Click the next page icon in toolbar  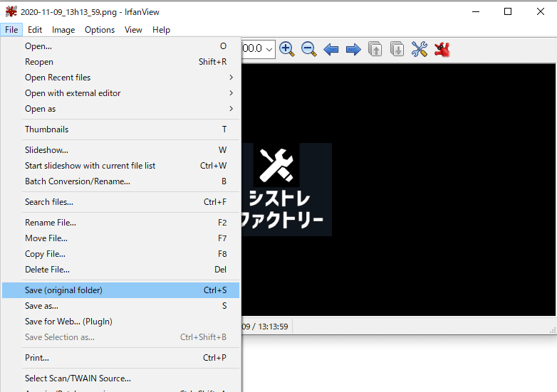[397, 49]
